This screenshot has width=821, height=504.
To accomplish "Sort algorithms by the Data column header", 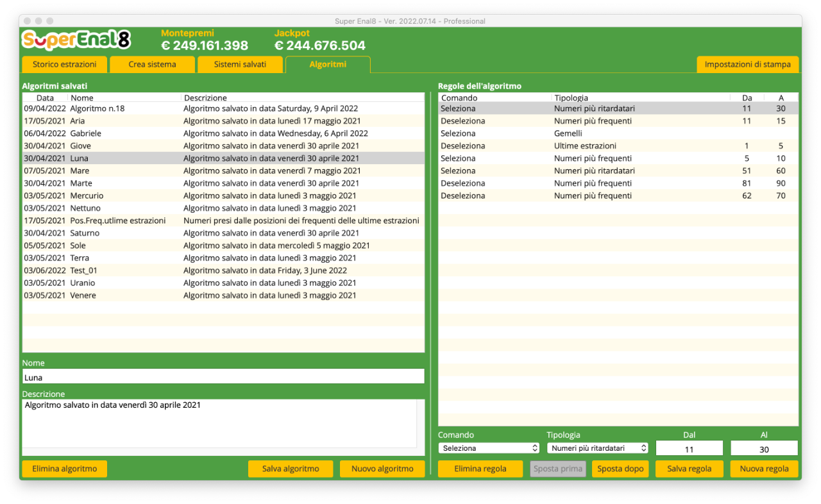I will point(45,98).
